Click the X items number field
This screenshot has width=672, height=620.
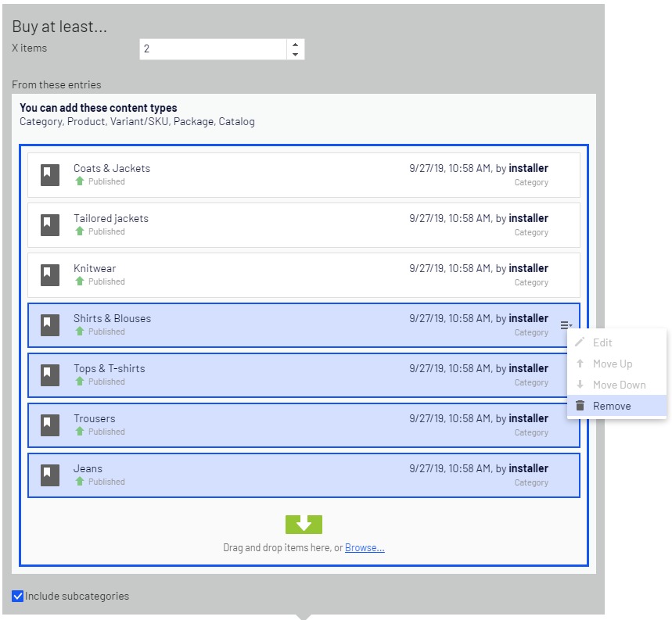pos(213,49)
